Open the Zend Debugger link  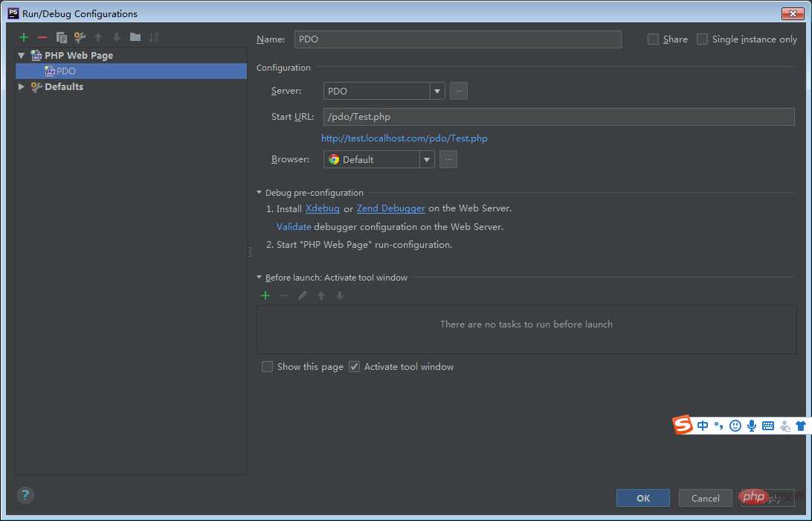391,208
